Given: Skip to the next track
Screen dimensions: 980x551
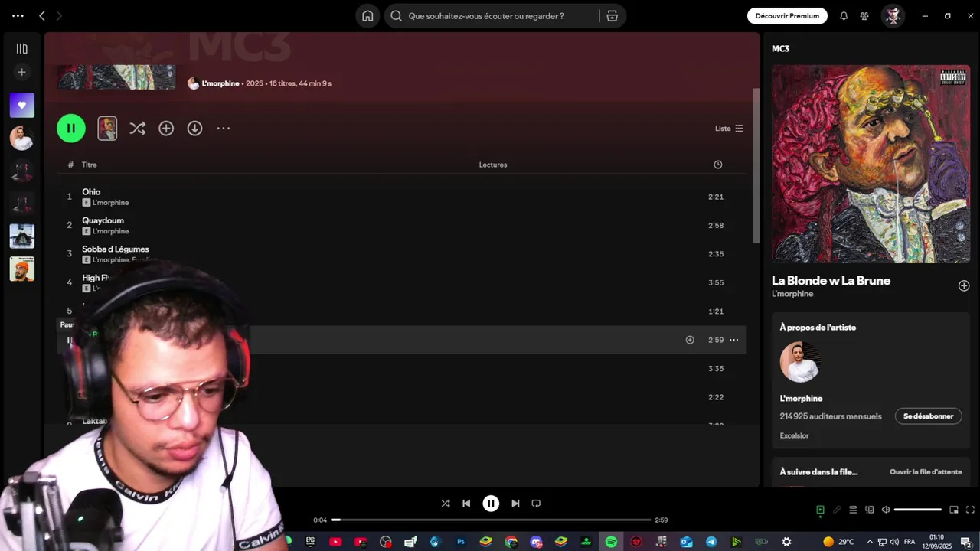Looking at the screenshot, I should tap(515, 504).
